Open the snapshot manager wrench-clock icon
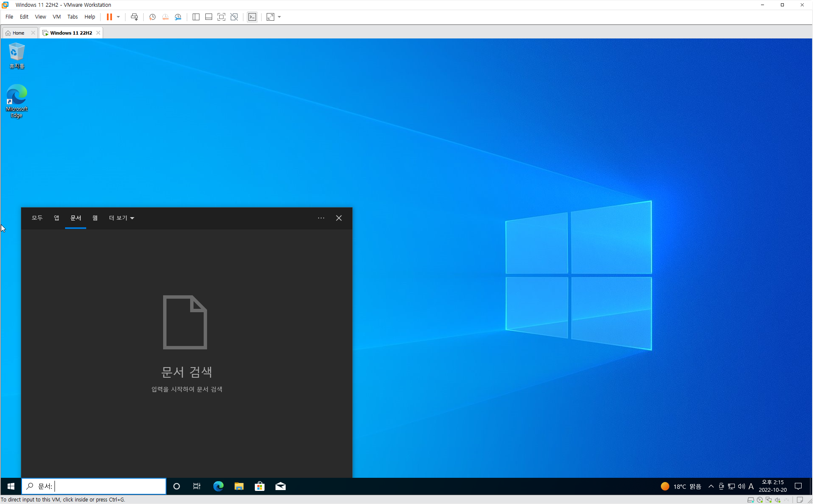 [178, 17]
